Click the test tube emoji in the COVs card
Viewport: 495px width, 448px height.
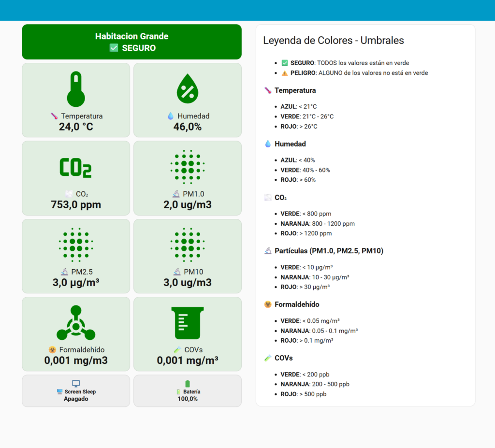point(177,350)
